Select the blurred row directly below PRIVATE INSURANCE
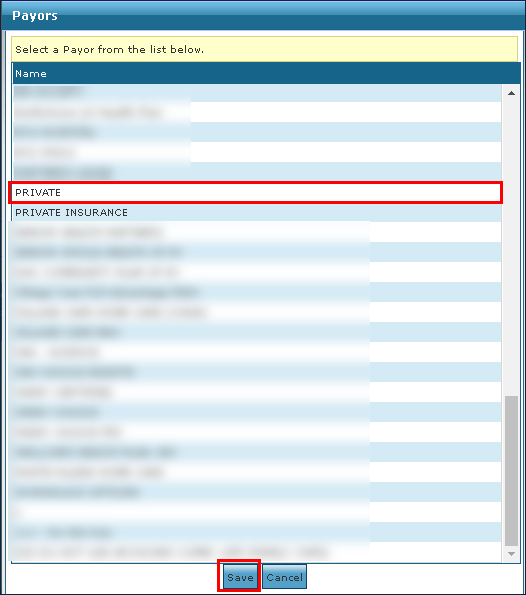 coord(256,232)
